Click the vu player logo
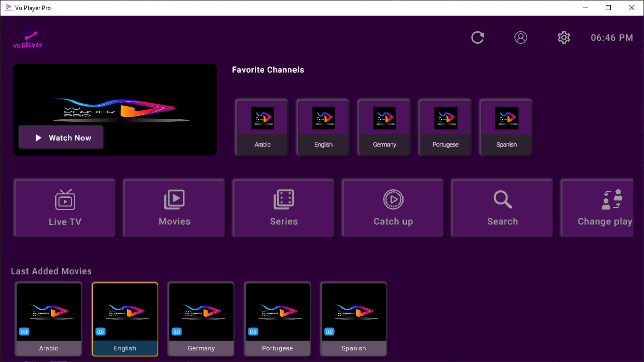Screen dimensions: 644x362 [30, 38]
